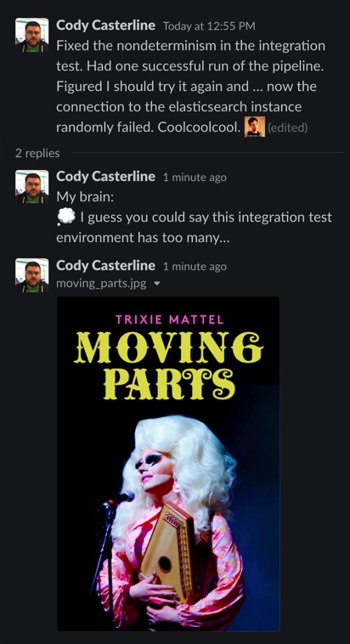Expand the dropdown arrow beside moving_parts.jpg
Image resolution: width=350 pixels, height=644 pixels.
click(156, 284)
